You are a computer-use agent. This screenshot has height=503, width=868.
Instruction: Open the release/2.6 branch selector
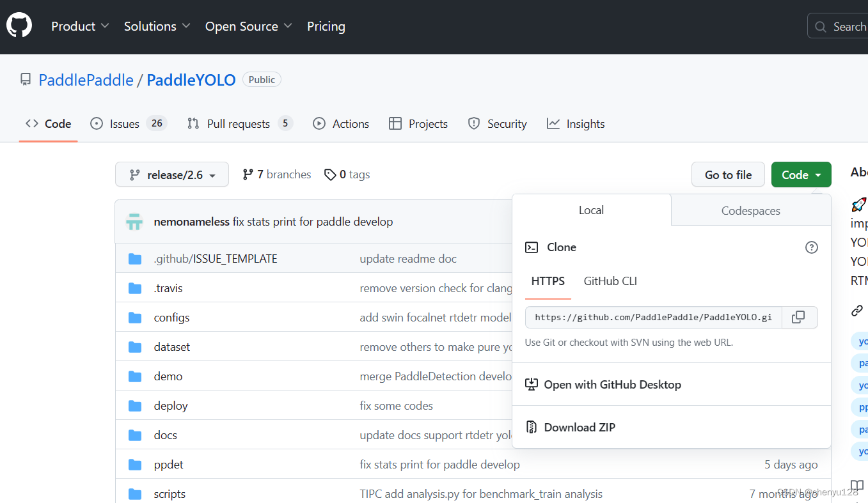pyautogui.click(x=172, y=174)
